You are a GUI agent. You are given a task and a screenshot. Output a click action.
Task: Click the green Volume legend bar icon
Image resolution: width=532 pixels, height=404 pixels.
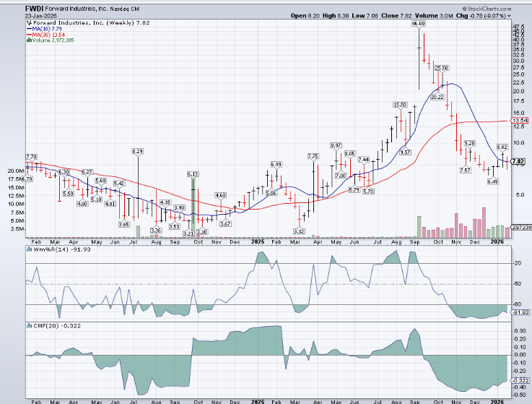tap(27, 40)
